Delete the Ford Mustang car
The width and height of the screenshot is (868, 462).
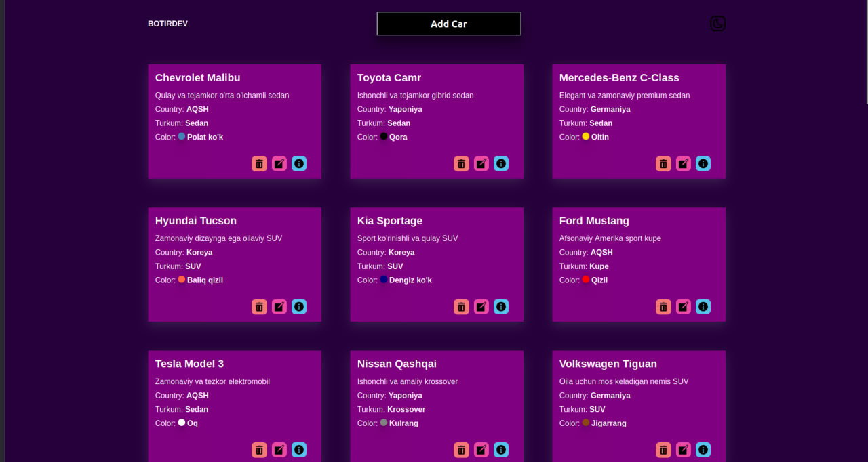pyautogui.click(x=663, y=307)
